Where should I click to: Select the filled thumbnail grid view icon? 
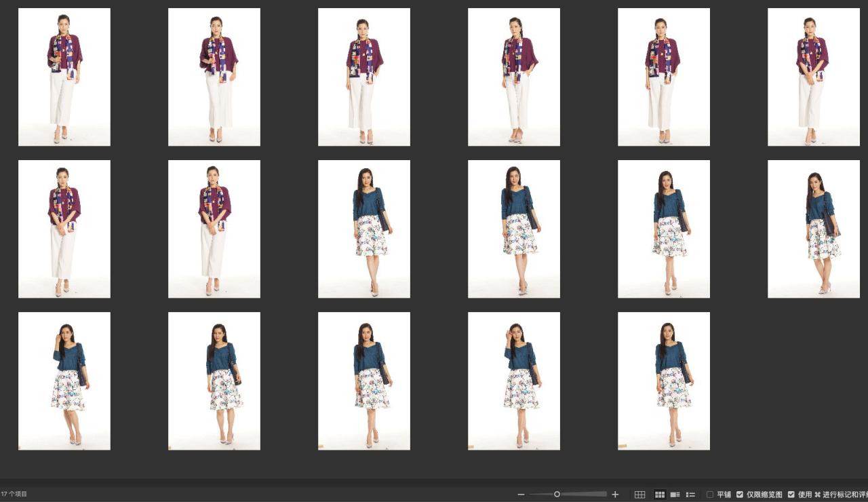tap(659, 495)
